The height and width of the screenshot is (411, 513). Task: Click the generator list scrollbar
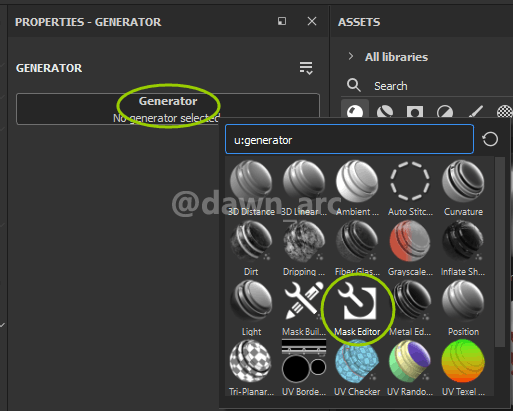[x=499, y=252]
